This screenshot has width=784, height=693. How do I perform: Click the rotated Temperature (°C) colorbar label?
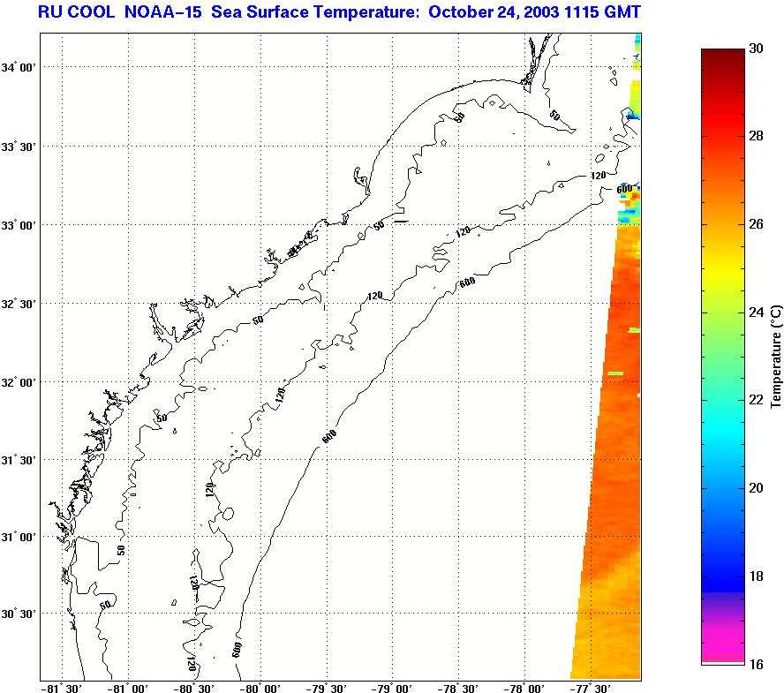[776, 357]
